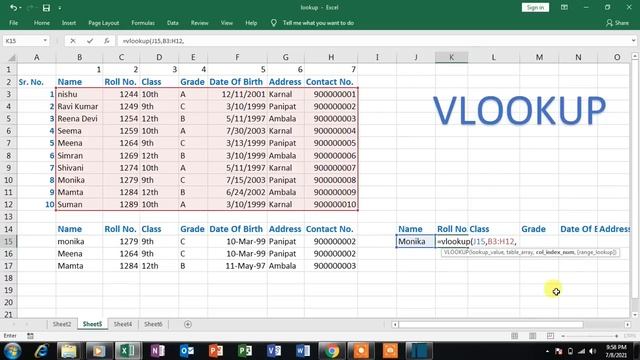Switch to the Insert ribbon tab
Screen dimensions: 640x360
click(69, 23)
